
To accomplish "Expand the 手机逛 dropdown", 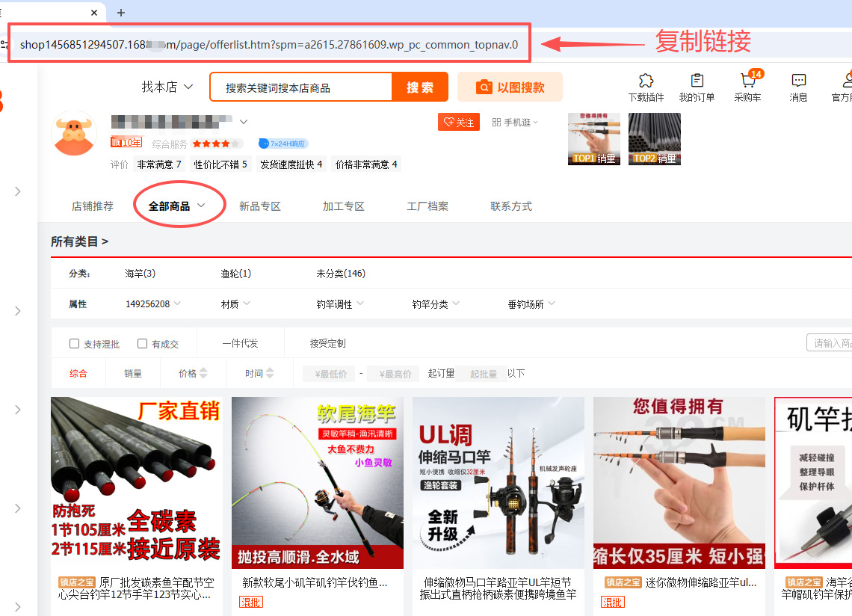I will pos(535,123).
